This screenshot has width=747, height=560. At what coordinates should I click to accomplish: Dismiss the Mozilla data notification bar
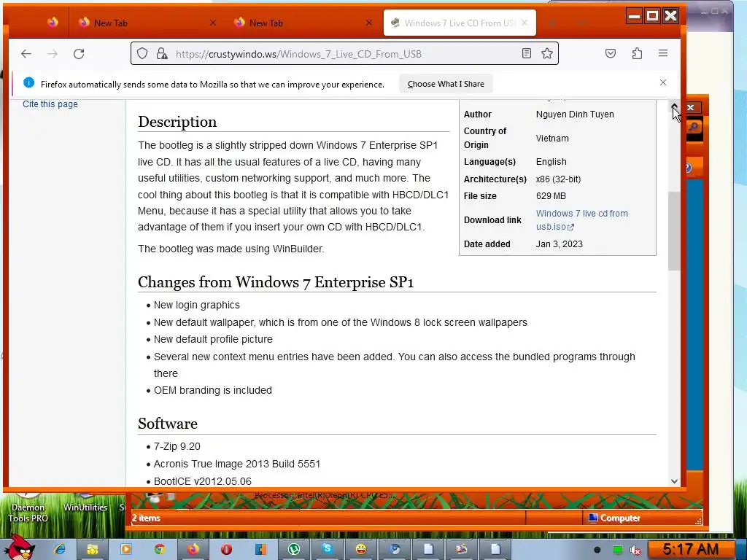(663, 82)
